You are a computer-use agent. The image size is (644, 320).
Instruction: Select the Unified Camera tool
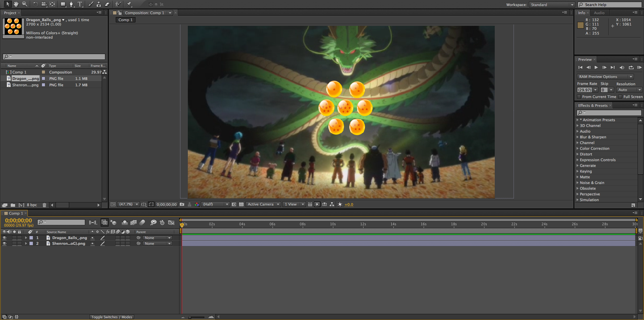(44, 4)
